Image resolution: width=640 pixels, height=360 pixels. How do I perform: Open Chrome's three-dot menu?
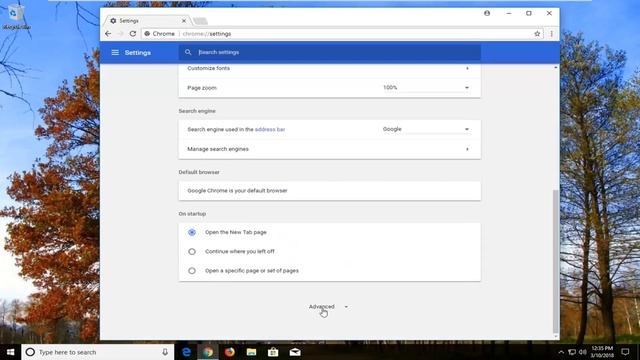[x=551, y=34]
